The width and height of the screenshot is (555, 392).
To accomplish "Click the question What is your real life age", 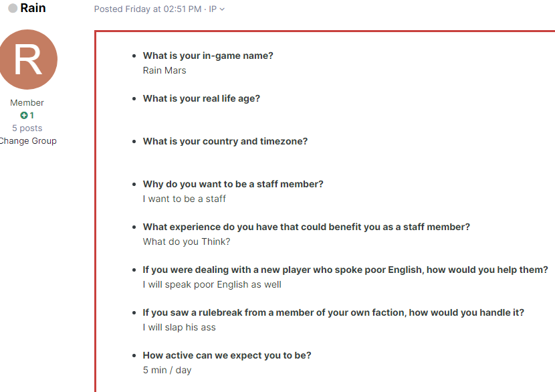I will coord(201,98).
